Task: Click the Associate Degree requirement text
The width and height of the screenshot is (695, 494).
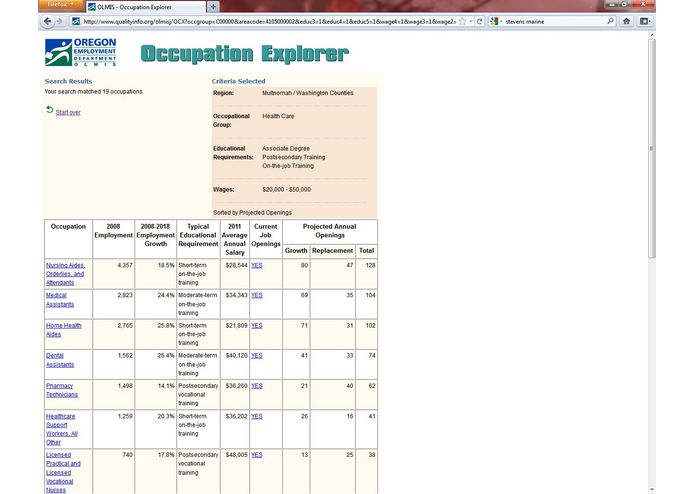Action: point(286,148)
